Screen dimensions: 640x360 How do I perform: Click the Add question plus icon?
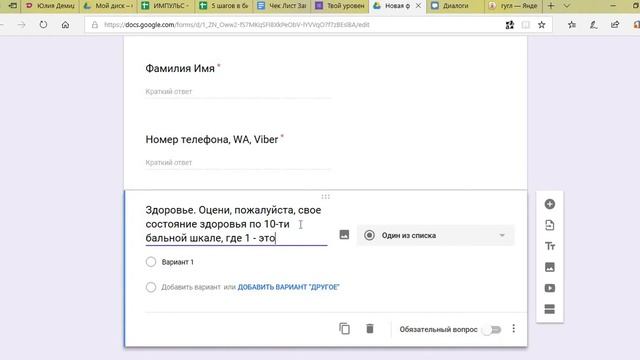point(549,204)
